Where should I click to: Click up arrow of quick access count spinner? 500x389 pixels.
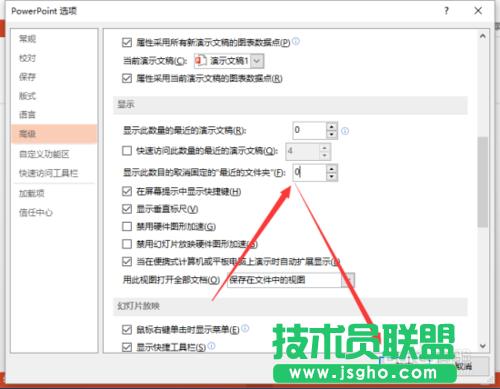tap(325, 147)
